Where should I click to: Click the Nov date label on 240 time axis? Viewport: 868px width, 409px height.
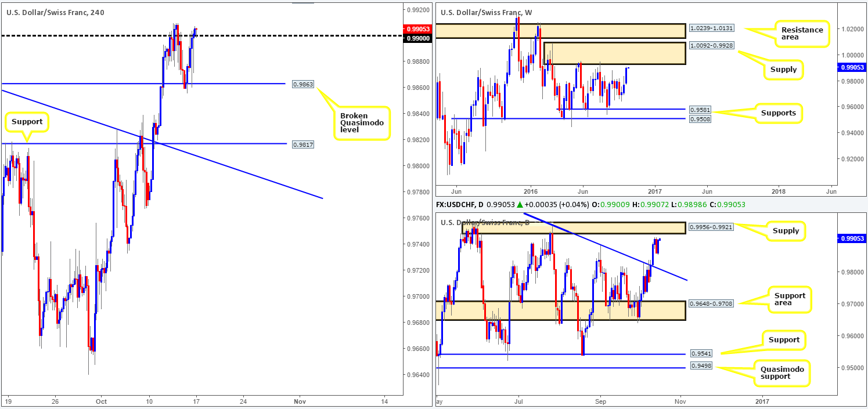pos(300,401)
